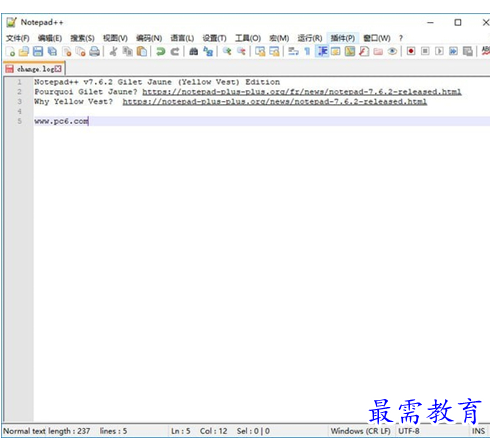Click line number 1 in the margin
This screenshot has height=443, width=490.
point(19,82)
